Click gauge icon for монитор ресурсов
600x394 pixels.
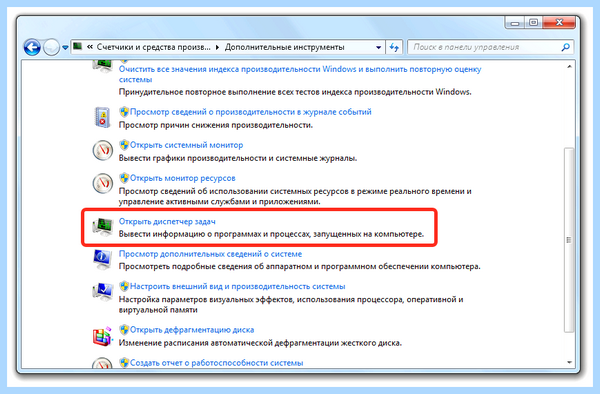103,183
